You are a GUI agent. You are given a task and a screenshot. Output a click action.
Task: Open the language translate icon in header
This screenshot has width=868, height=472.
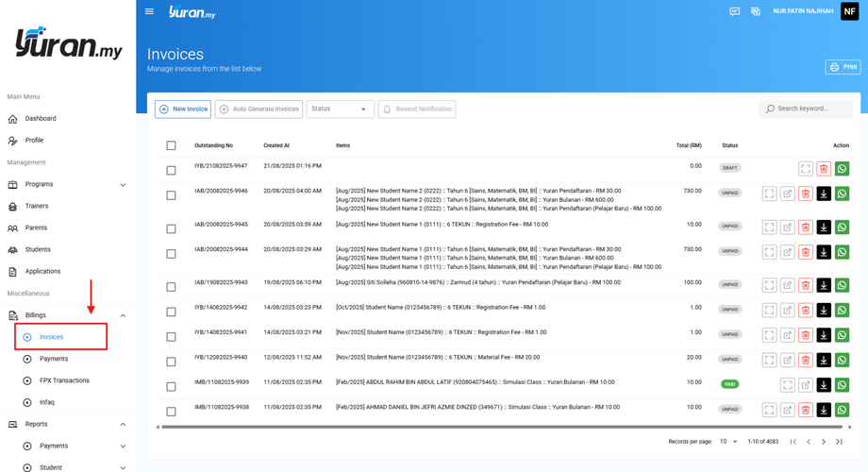[x=756, y=11]
